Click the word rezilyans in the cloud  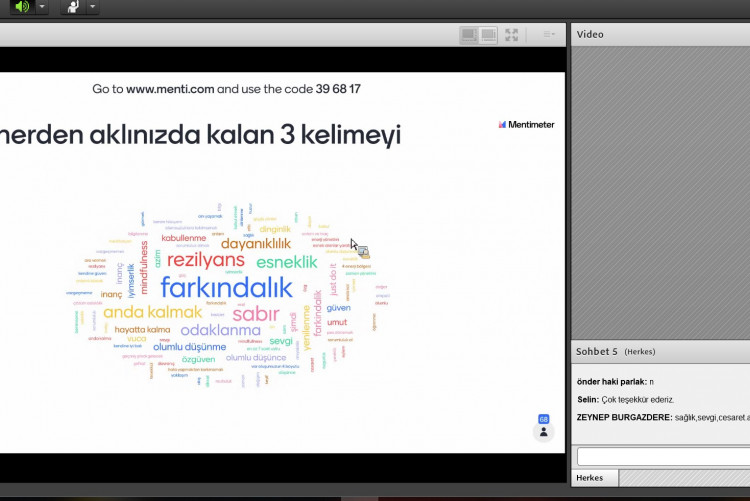(x=205, y=260)
